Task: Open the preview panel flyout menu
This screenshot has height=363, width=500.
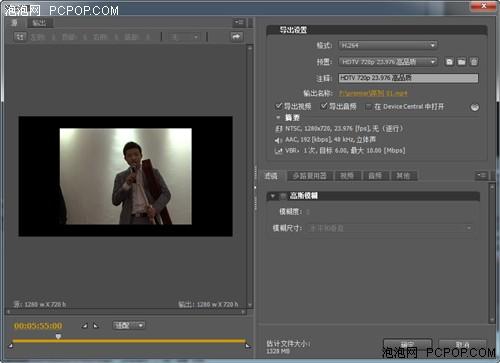Action: point(239,23)
